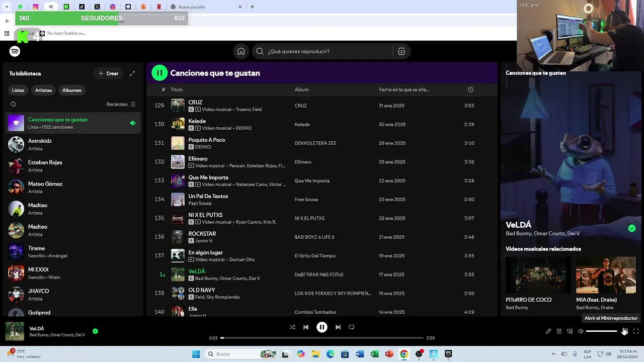Open the Tírame single in library
The image size is (644, 362).
[73, 252]
